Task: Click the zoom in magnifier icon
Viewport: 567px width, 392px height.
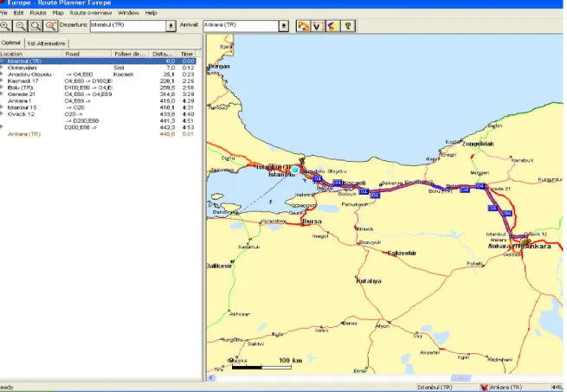Action: 5,26
